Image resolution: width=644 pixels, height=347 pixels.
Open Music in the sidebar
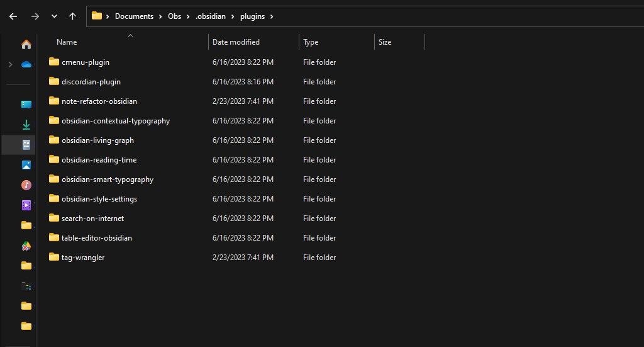(26, 185)
